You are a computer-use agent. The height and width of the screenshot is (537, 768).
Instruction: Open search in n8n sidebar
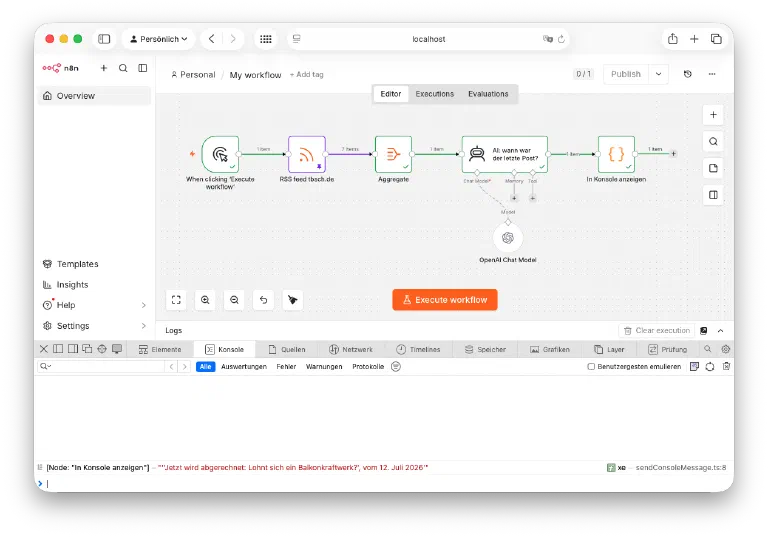[123, 68]
